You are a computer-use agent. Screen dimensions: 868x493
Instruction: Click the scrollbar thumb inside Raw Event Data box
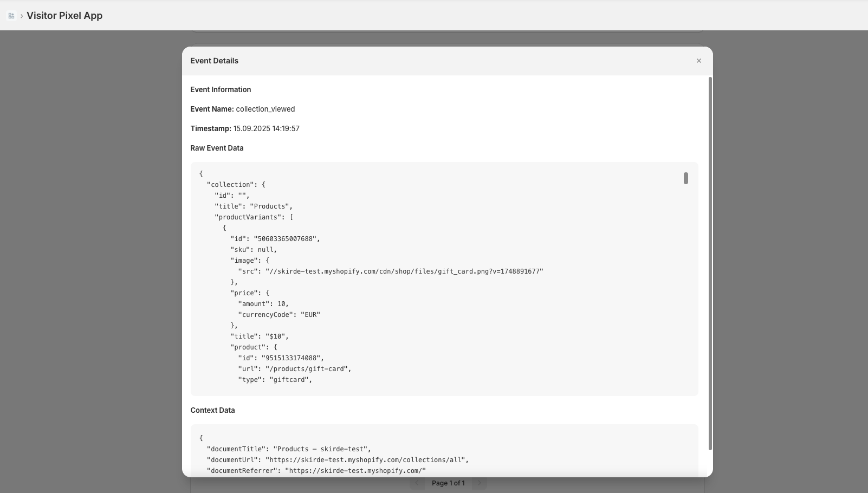685,178
